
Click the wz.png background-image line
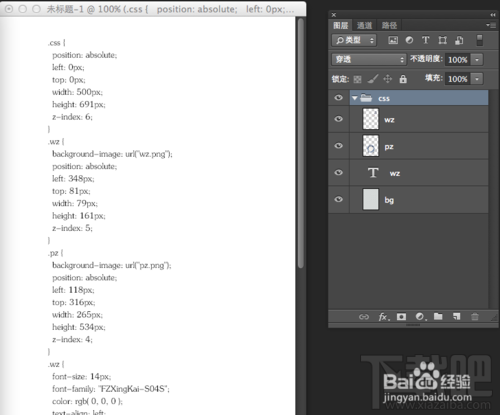pyautogui.click(x=112, y=154)
